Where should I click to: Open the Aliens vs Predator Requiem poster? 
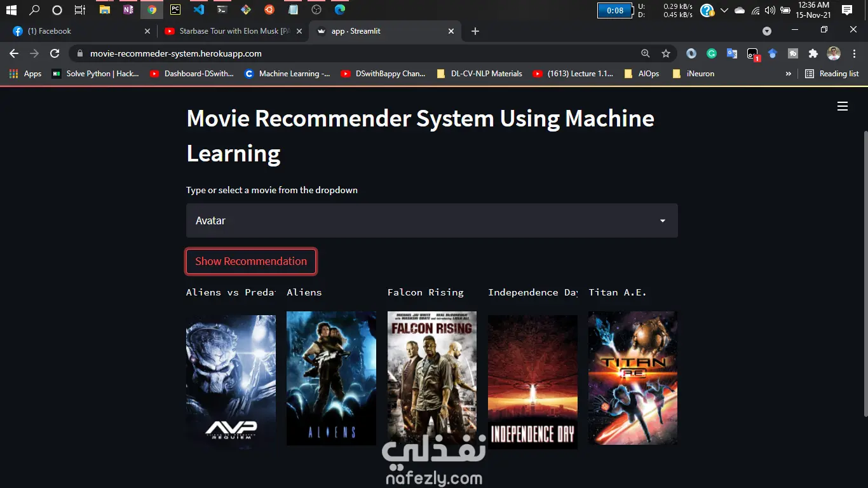pyautogui.click(x=231, y=381)
